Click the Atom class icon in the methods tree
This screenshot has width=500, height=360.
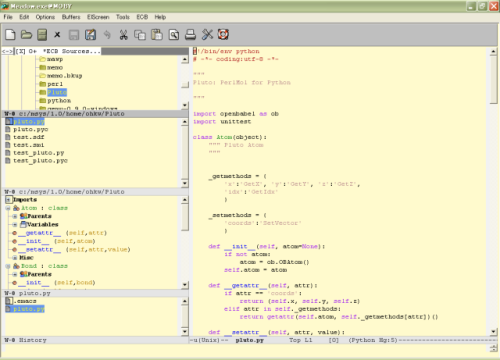click(x=16, y=208)
